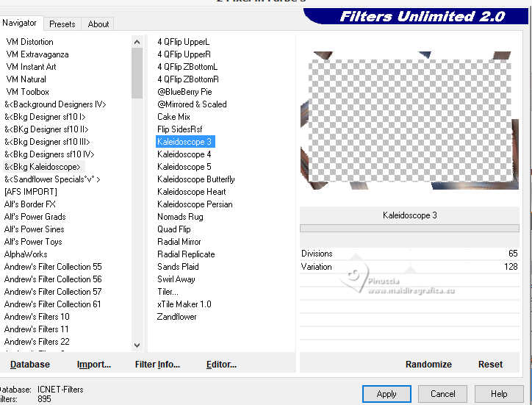Select Andrew's Filters 11 category

click(x=37, y=329)
